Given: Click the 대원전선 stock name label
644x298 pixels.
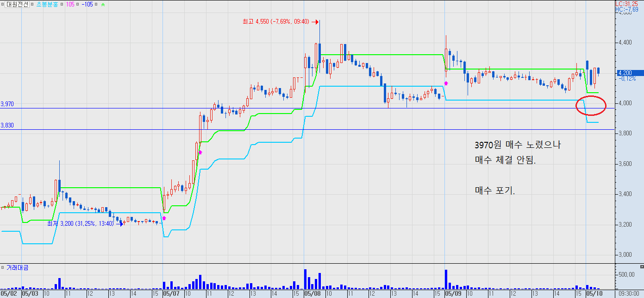Looking at the screenshot, I should coord(17,4).
